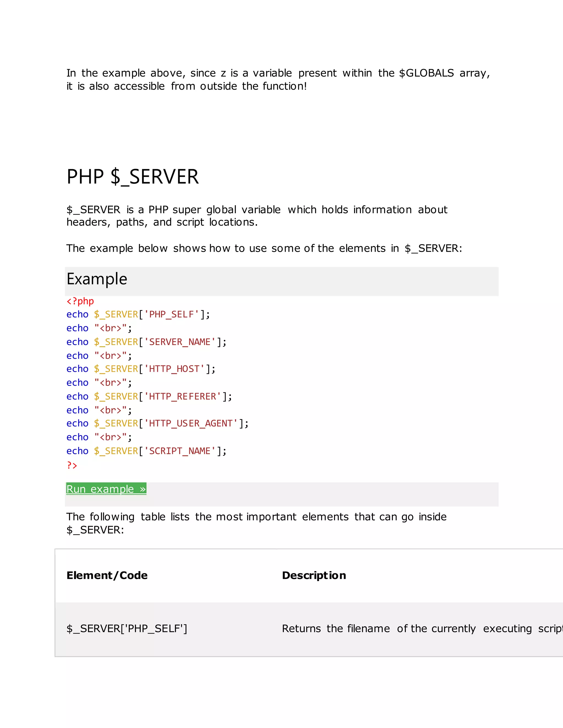Select the code line echo $_SERVER['HTTP_HOST'];
The image size is (563, 728).
click(141, 369)
